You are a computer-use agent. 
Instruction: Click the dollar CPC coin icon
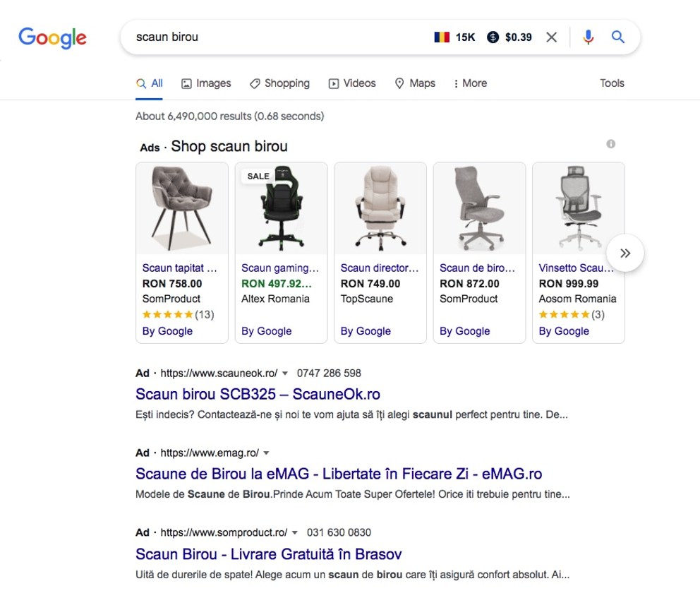coord(493,37)
